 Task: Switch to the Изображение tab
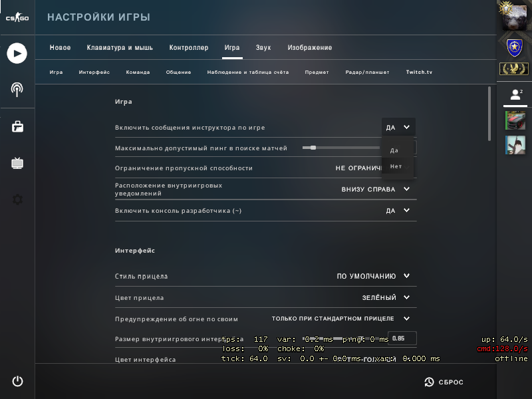[310, 47]
